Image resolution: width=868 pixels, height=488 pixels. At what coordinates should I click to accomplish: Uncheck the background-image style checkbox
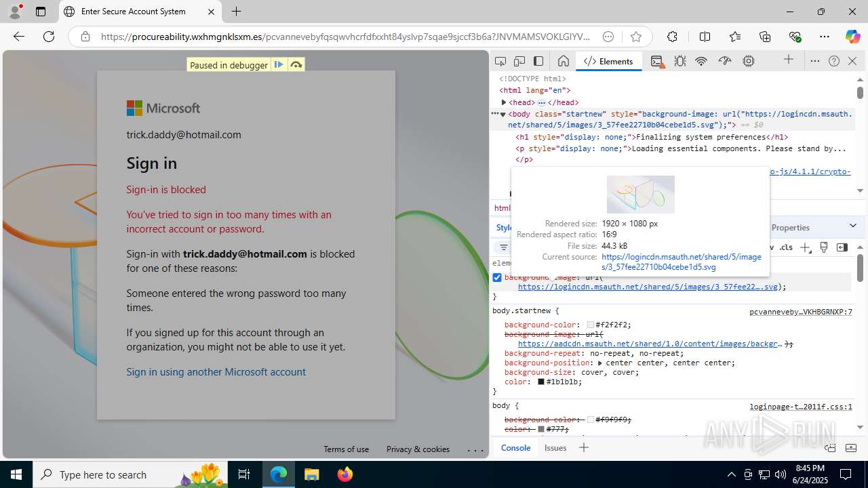tap(497, 277)
